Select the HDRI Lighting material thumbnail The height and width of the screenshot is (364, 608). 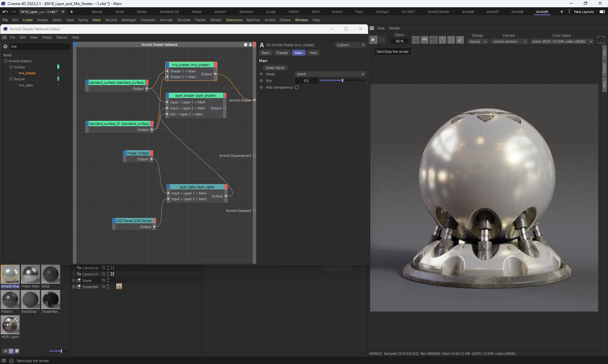coord(10,325)
